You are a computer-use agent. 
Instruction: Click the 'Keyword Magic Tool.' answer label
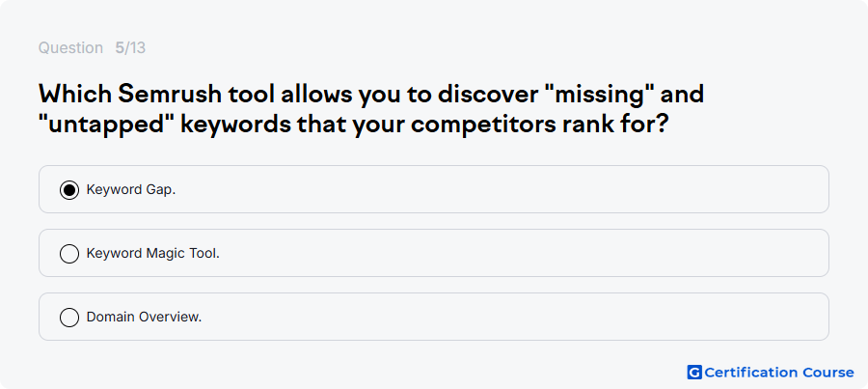(153, 253)
